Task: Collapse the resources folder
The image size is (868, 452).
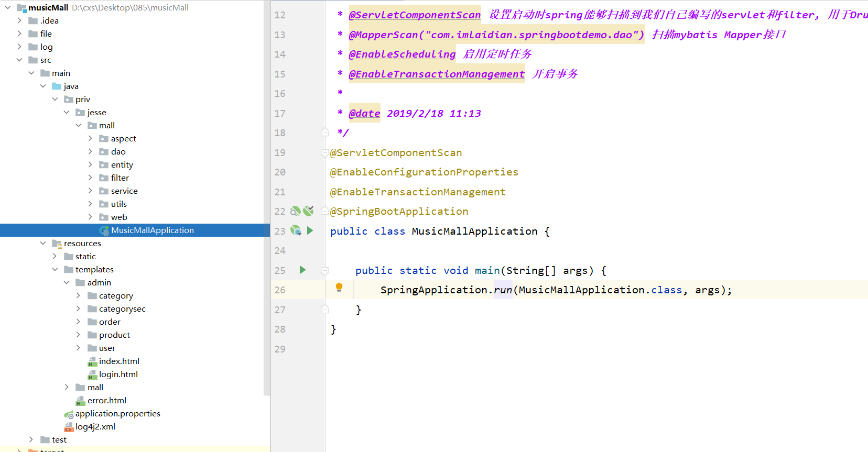Action: 43,244
